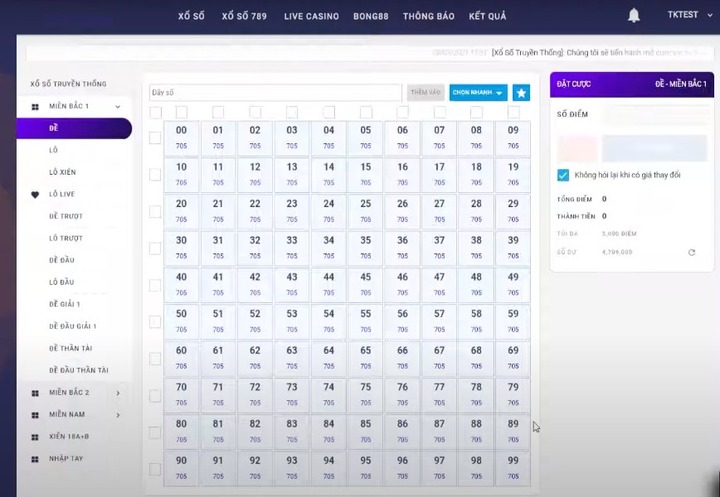Uncheck 'Không hỏi lại khi có giá thay đổi'
The image size is (720, 497).
(563, 175)
